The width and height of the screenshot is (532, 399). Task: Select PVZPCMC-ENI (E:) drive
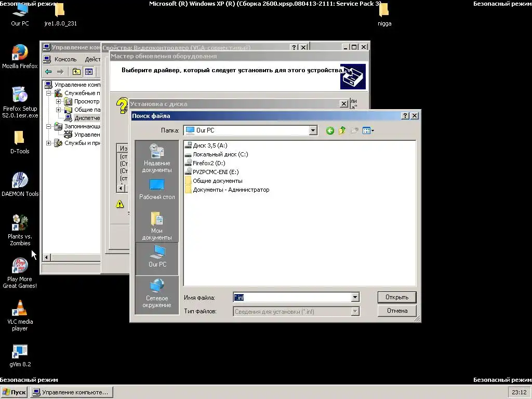tap(212, 172)
